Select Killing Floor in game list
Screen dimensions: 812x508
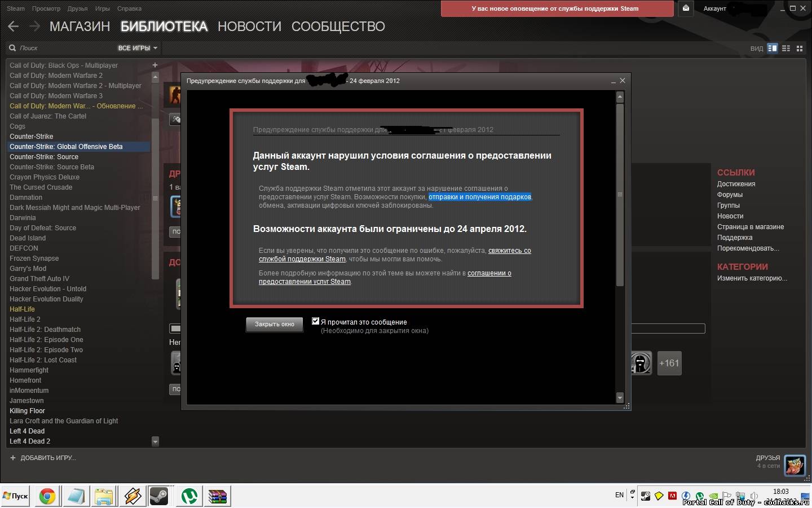[27, 410]
